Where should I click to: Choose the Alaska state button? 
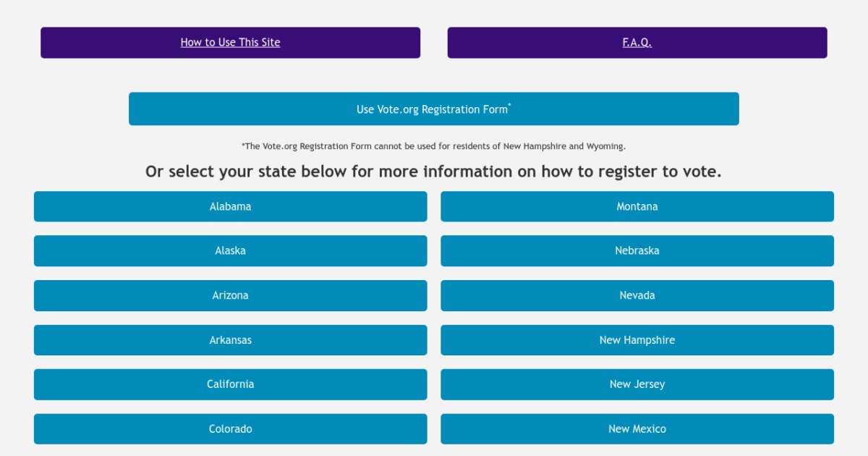(230, 250)
